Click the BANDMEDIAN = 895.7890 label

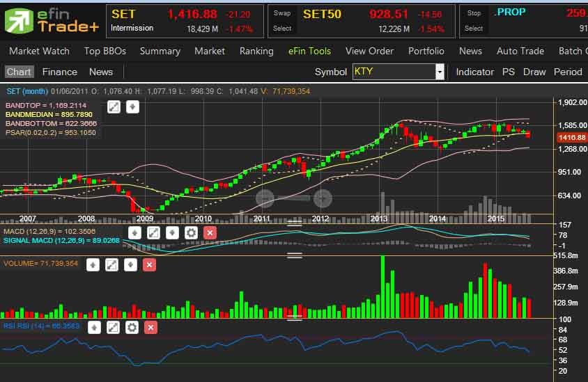[49, 115]
